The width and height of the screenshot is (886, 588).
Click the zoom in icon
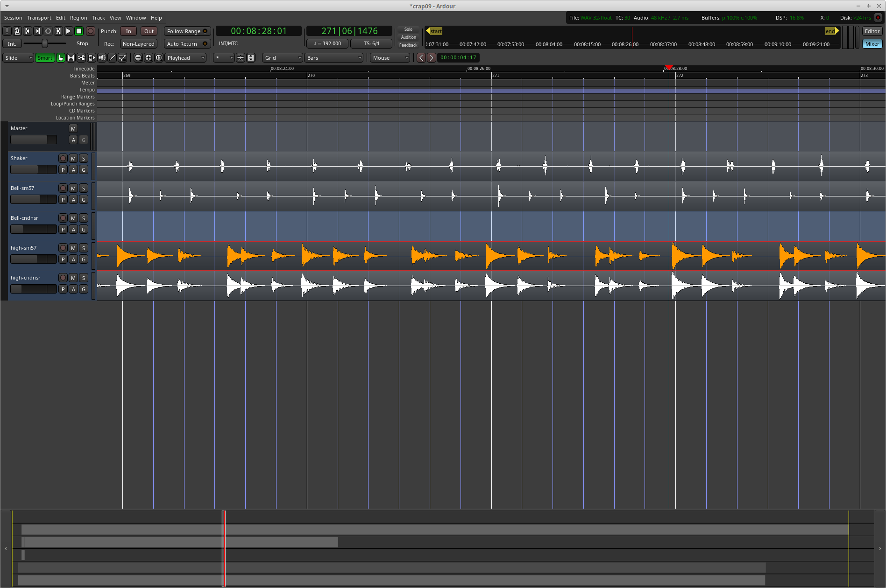pos(149,58)
